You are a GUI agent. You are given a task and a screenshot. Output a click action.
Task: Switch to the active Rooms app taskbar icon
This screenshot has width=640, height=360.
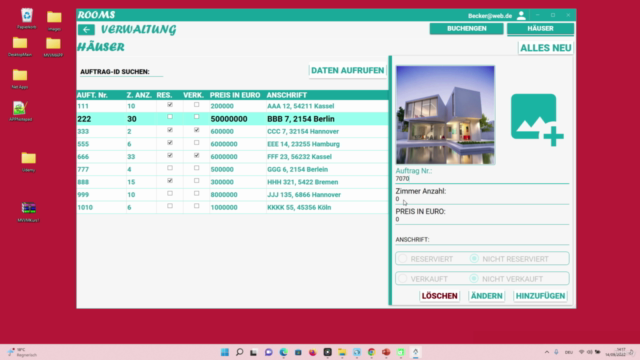(x=416, y=352)
